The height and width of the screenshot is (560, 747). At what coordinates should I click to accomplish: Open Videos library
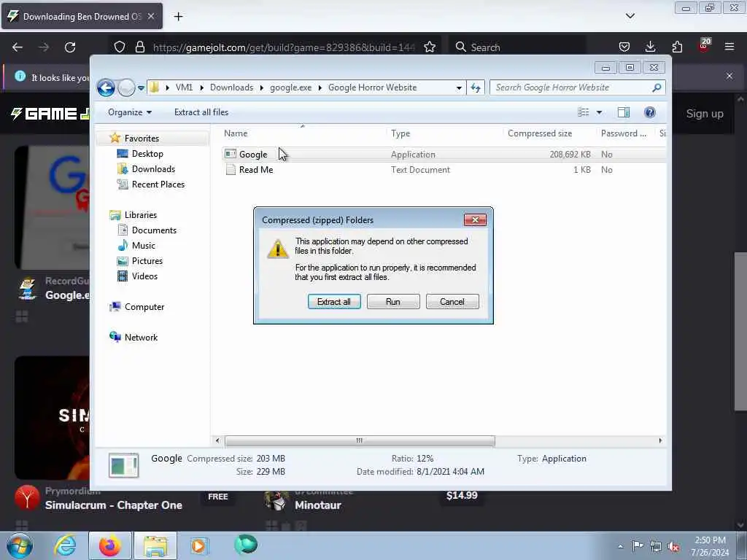click(144, 276)
